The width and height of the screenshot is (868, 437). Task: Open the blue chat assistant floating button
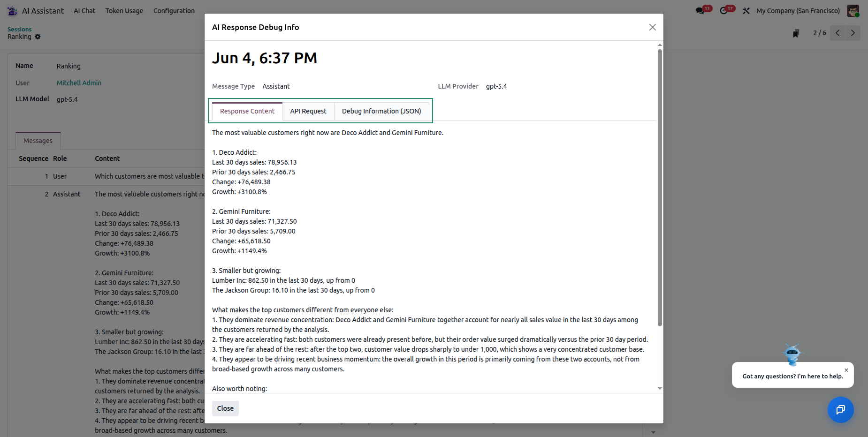tap(840, 410)
